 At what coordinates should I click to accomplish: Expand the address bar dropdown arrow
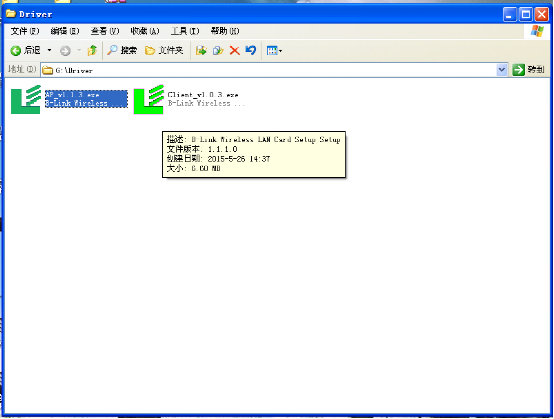tap(501, 70)
